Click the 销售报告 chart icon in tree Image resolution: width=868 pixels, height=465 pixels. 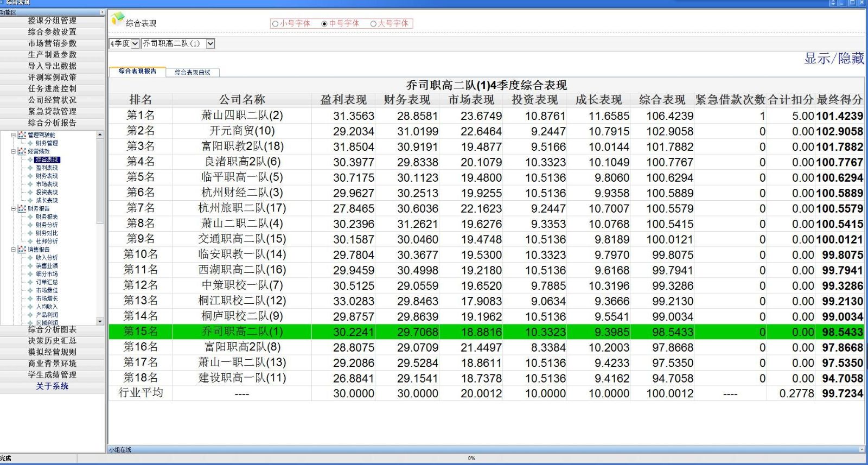click(22, 250)
